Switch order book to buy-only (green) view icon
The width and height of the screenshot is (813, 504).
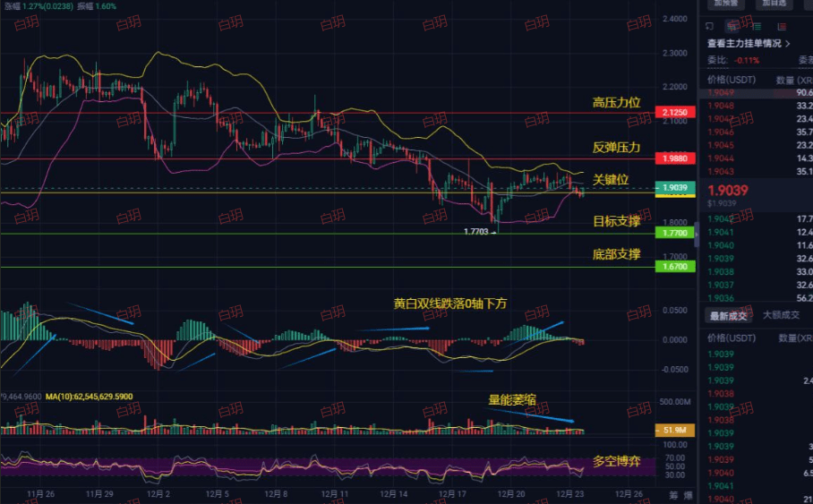(x=757, y=26)
